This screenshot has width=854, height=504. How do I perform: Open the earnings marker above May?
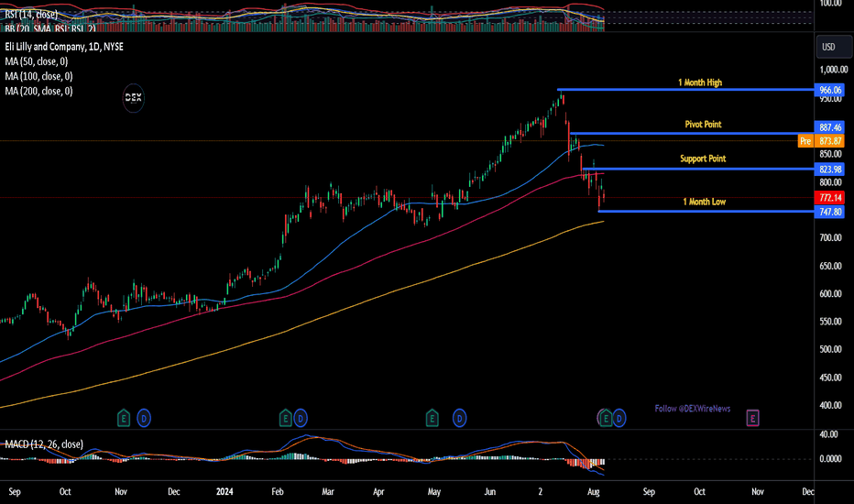tap(432, 419)
